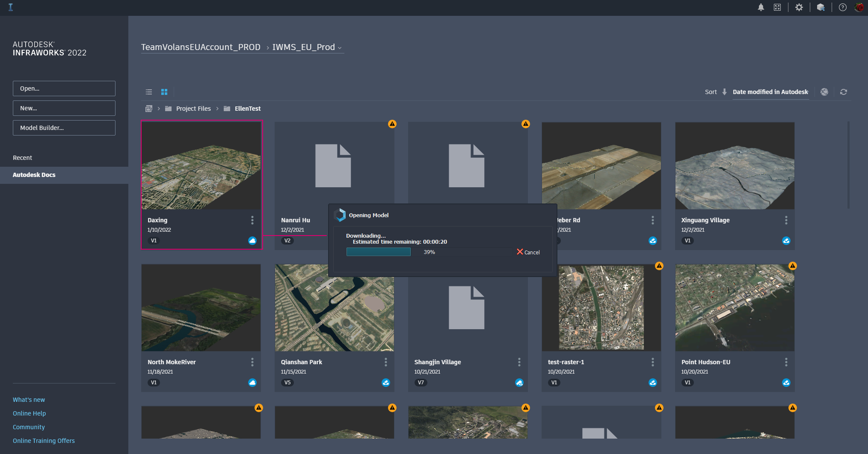Select Autodesk Docs in the sidebar

point(34,175)
